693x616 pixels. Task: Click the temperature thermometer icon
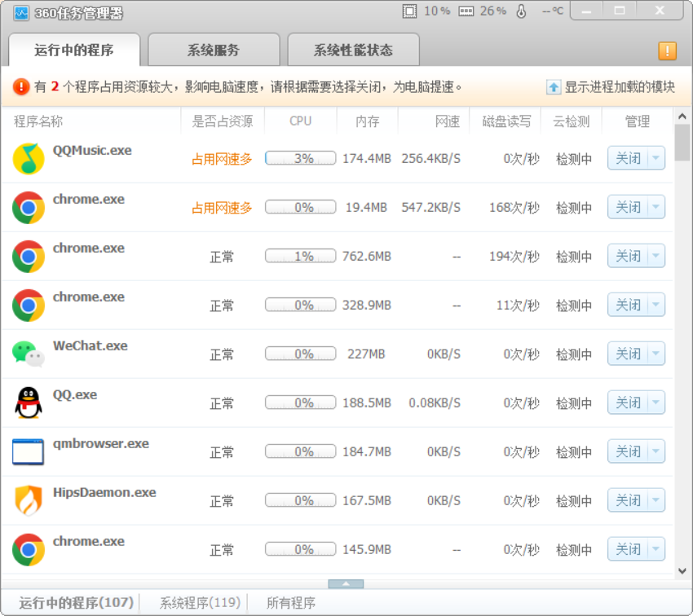click(522, 11)
